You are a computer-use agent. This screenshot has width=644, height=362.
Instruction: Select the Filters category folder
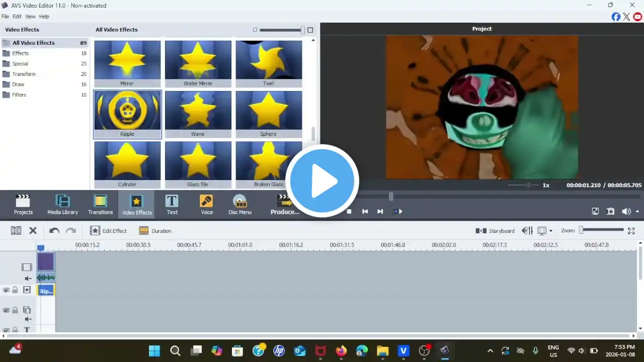(44, 95)
